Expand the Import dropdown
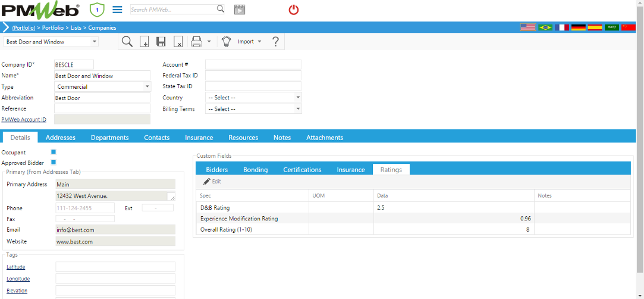Viewport: 644px width, 299px height. tap(250, 42)
